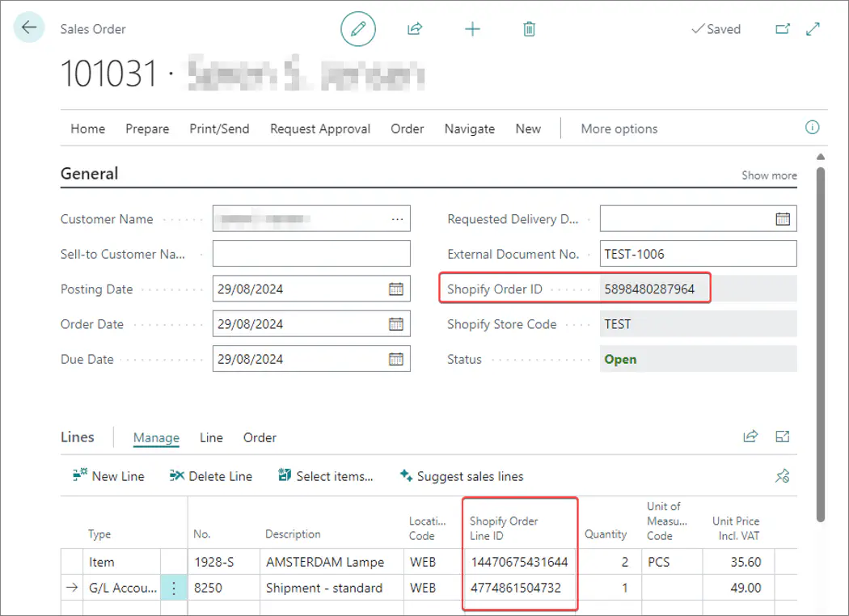
Task: Click Select items button
Action: click(x=325, y=476)
